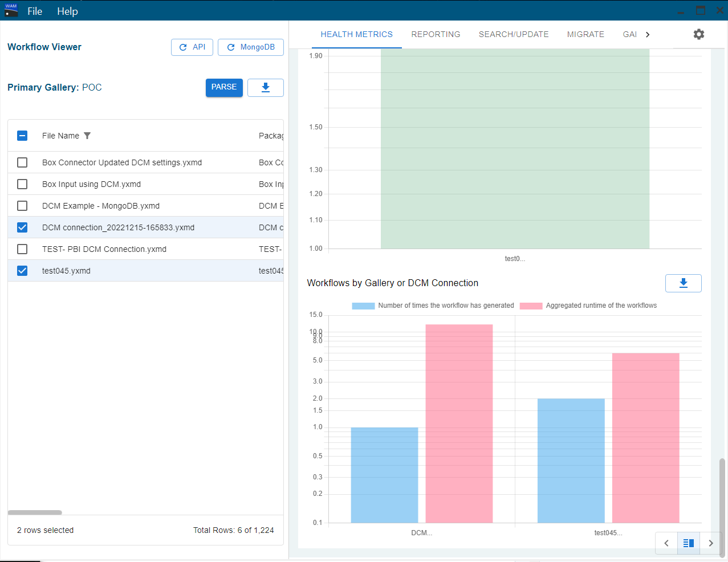
Task: Select 'Box Input using DCM.yxmd' file name text
Action: 91,184
